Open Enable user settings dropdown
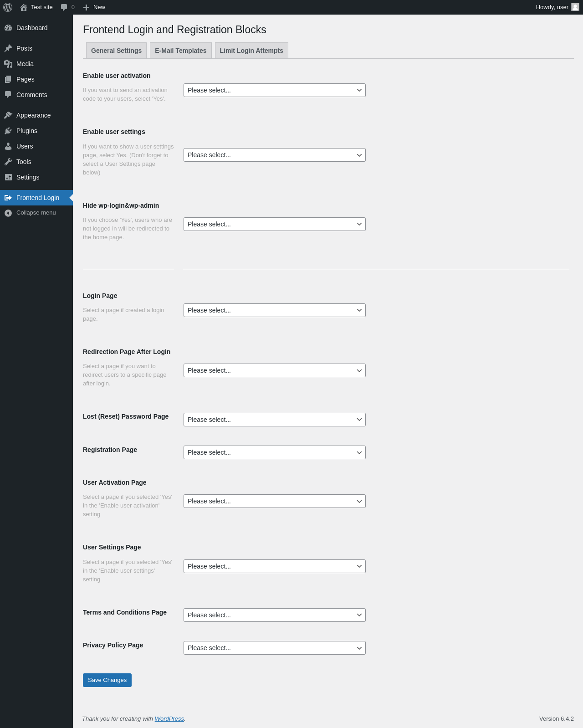This screenshot has width=583, height=728. [275, 155]
